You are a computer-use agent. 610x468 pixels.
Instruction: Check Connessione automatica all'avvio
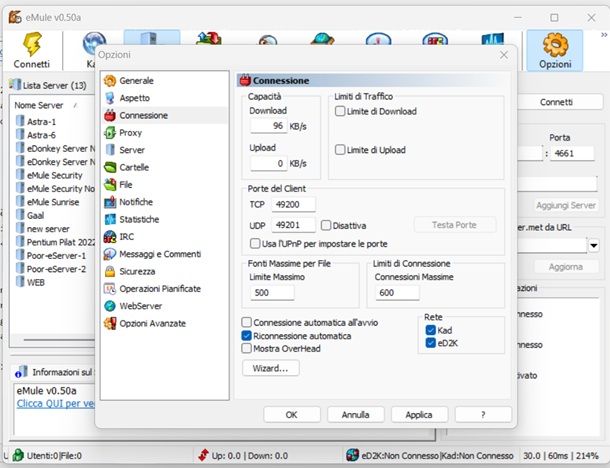[246, 323]
